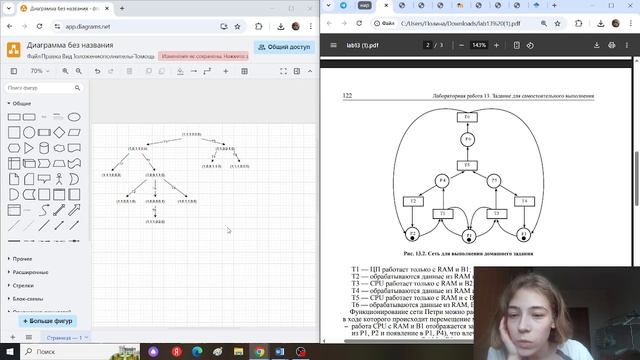Choose the callout speech-bubble shape
Viewport: 640px width, 360px height.
tap(44, 179)
